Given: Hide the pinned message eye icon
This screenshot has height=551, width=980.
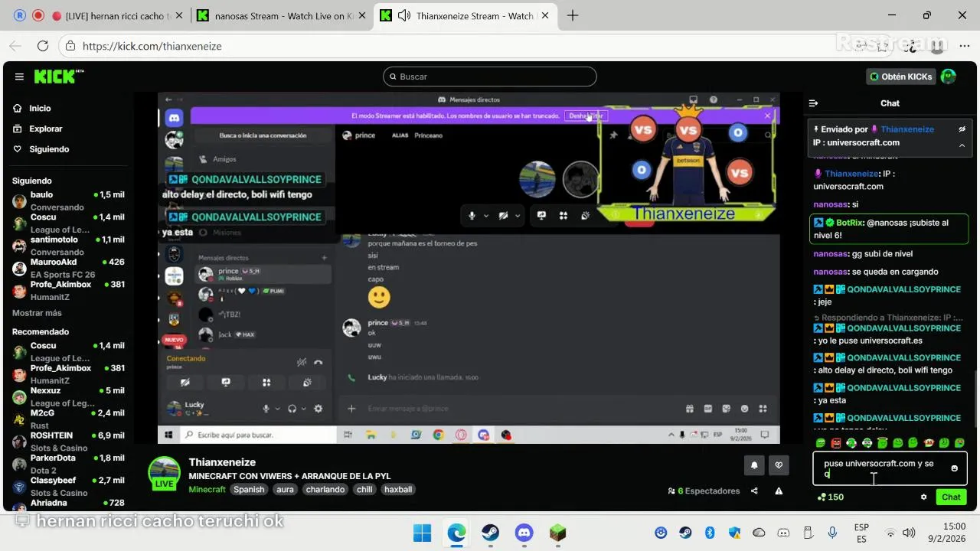Looking at the screenshot, I should 962,129.
